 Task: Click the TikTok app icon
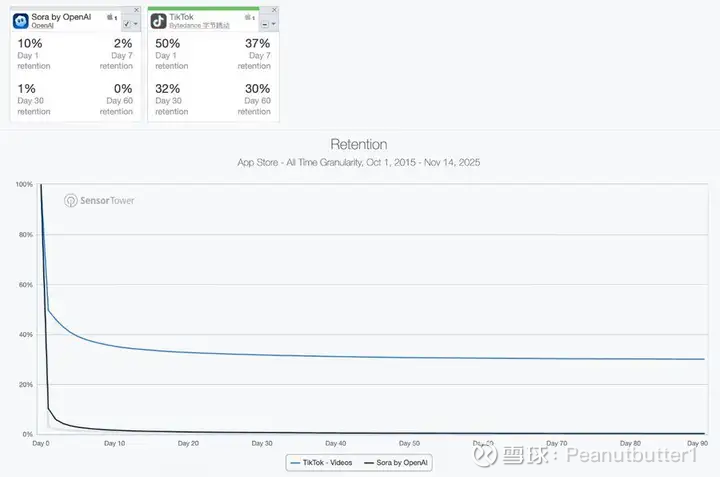(x=158, y=19)
